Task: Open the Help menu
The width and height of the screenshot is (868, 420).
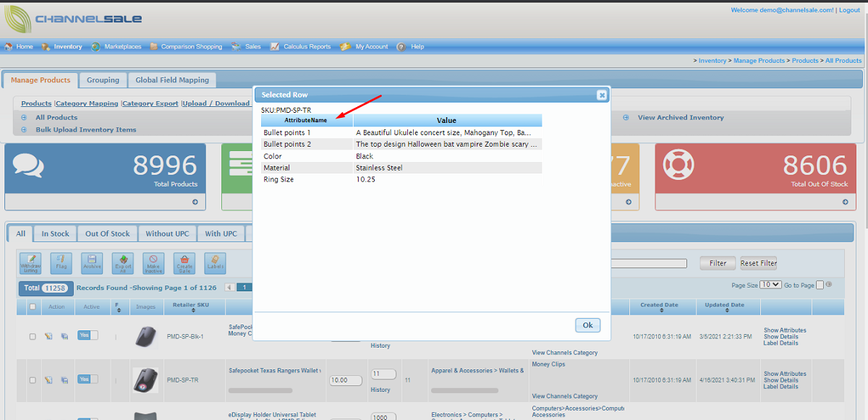Action: click(411, 47)
